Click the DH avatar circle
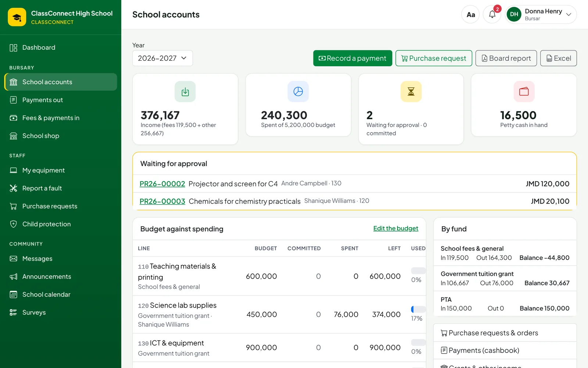The width and height of the screenshot is (588, 368). click(x=514, y=14)
